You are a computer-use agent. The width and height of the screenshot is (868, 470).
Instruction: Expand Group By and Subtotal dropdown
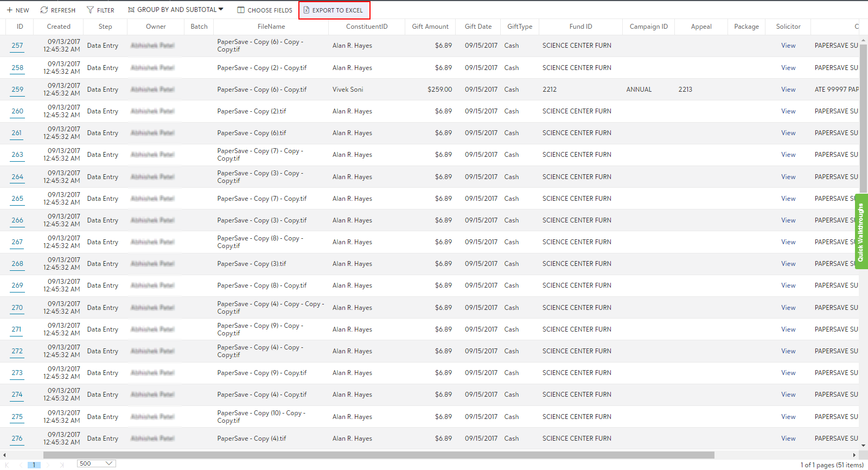220,9
